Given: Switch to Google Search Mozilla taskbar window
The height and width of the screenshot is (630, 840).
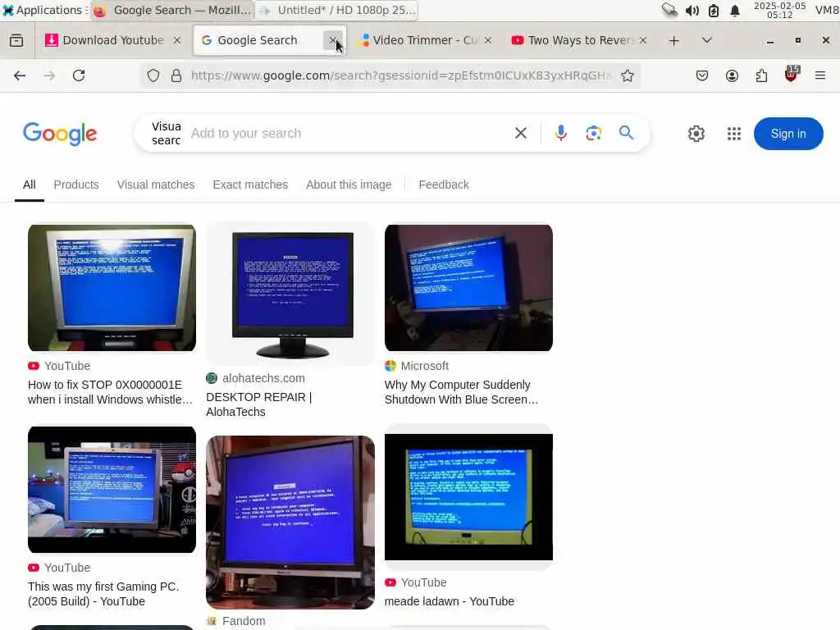Looking at the screenshot, I should tap(172, 10).
